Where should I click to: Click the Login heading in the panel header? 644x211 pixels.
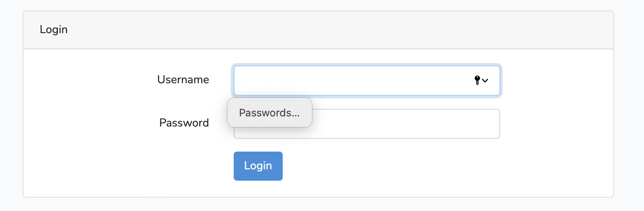[53, 30]
